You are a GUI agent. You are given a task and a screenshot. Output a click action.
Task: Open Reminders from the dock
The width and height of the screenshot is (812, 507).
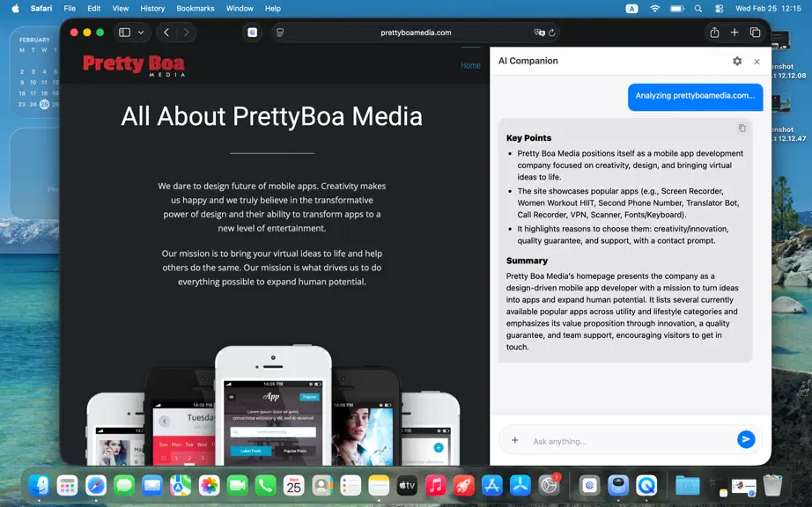pos(351,485)
